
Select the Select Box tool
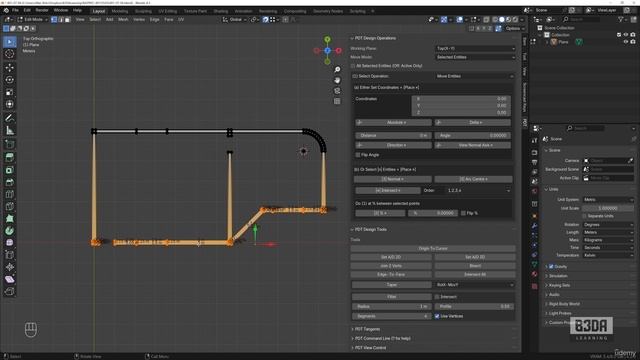pyautogui.click(x=9, y=42)
